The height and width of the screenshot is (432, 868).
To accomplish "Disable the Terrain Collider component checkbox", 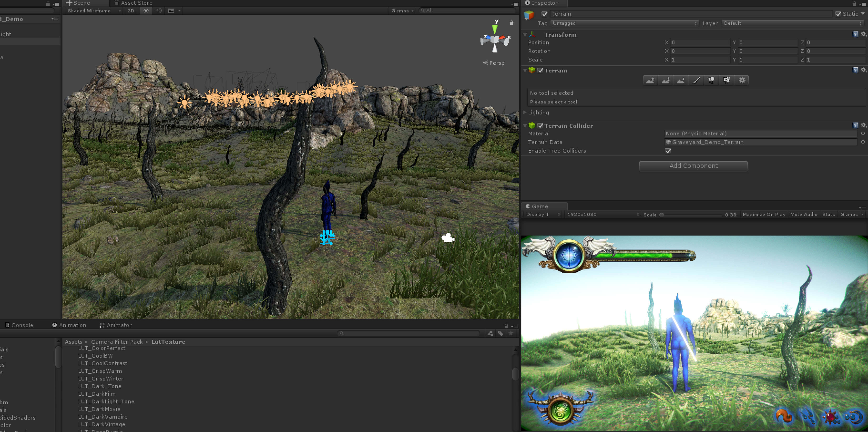I will tap(540, 126).
